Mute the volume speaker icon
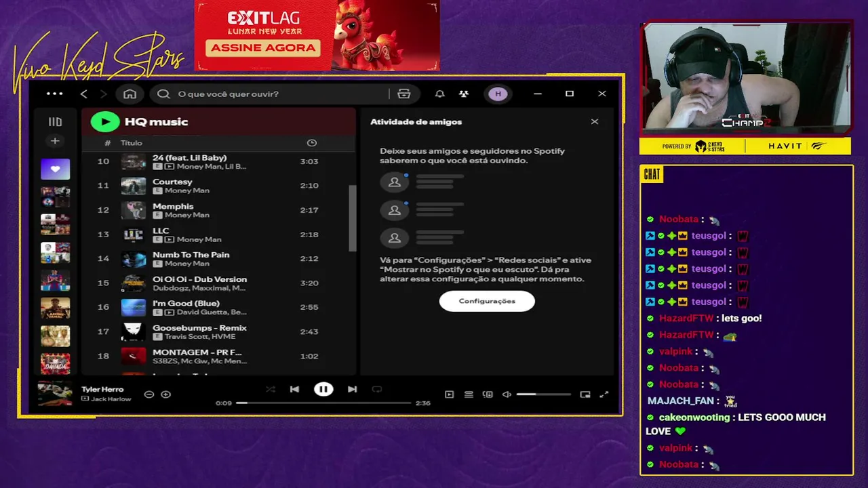Viewport: 868px width, 488px height. [x=507, y=394]
